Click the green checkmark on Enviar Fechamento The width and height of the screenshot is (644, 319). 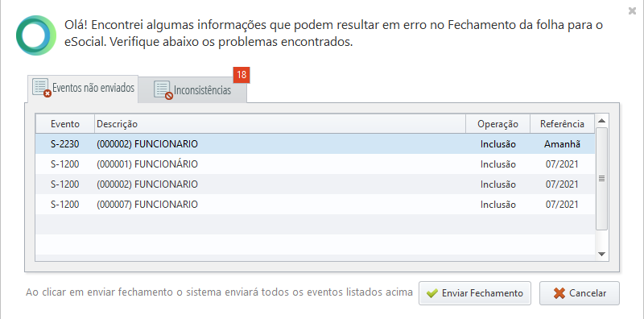[432, 293]
